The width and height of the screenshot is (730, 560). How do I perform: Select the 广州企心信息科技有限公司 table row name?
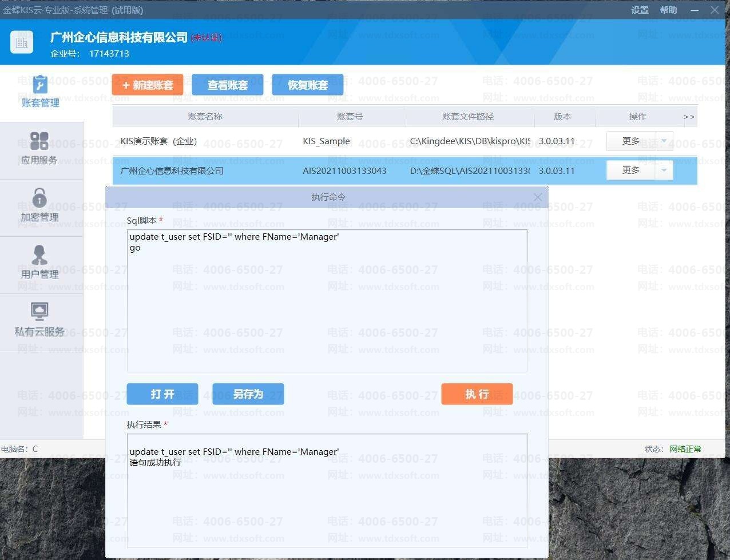(172, 170)
